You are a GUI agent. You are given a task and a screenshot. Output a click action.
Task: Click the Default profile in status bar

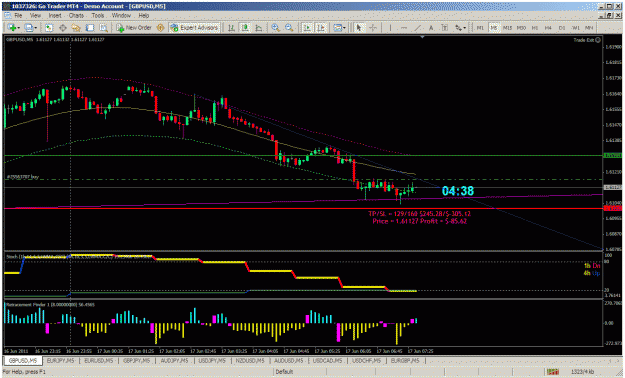pyautogui.click(x=284, y=372)
